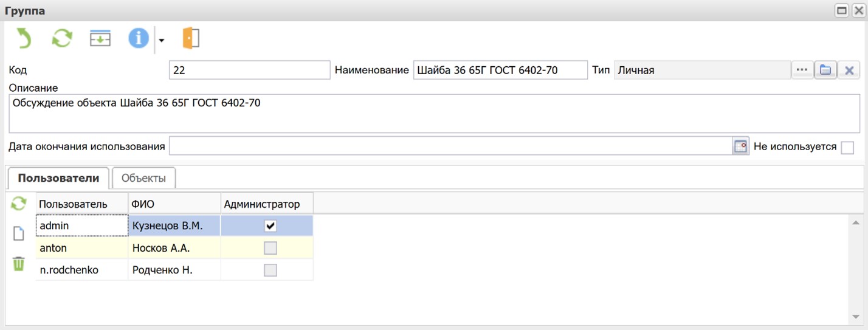Clear the Тип field with X button

(x=849, y=70)
